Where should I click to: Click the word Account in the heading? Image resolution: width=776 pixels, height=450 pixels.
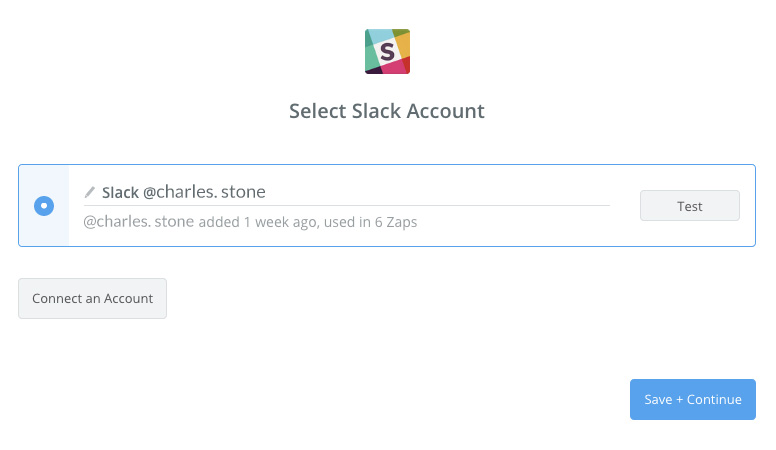(x=442, y=111)
